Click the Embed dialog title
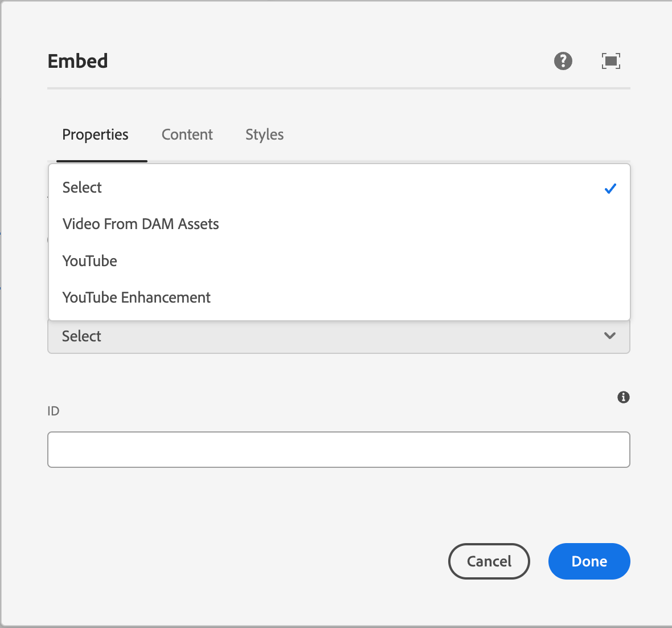Screen dimensions: 672x628 (77, 61)
